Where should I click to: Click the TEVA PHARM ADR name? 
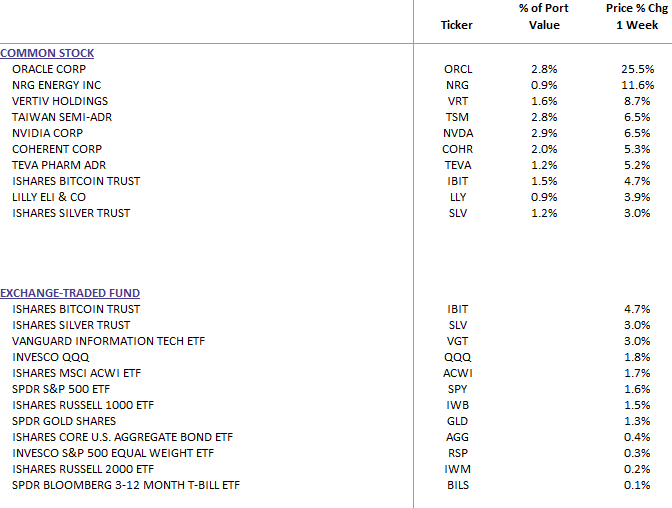(59, 165)
